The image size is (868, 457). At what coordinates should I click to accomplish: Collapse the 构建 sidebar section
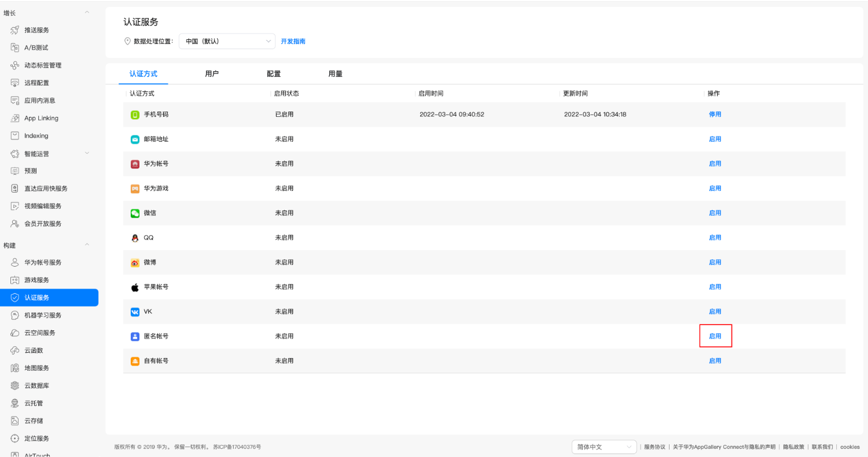coord(87,245)
